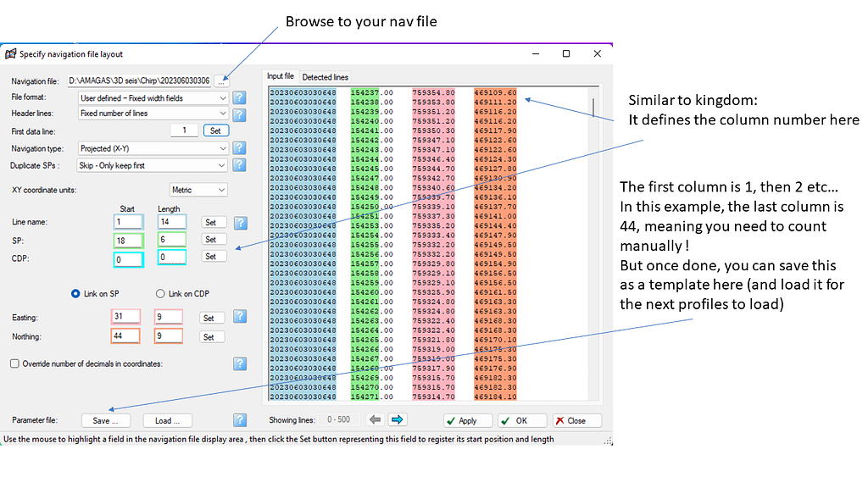The width and height of the screenshot is (868, 488).
Task: Click the Navigation type help icon
Action: pyautogui.click(x=240, y=148)
